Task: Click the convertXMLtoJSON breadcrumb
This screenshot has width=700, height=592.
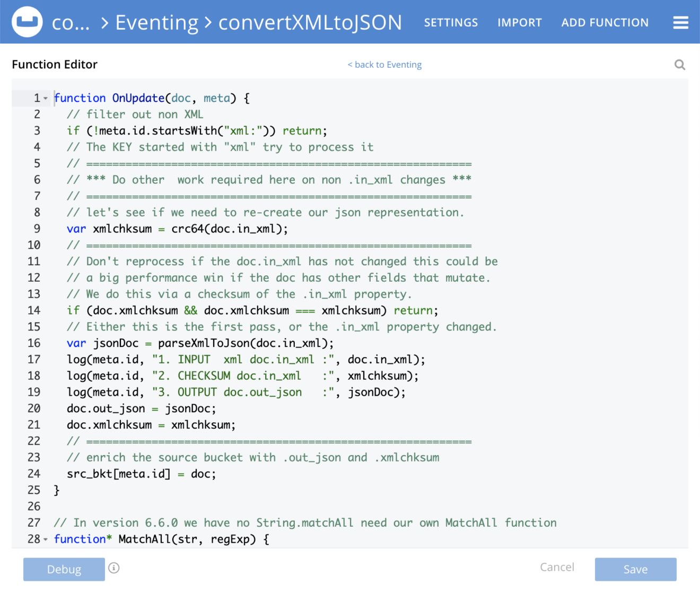Action: point(310,22)
